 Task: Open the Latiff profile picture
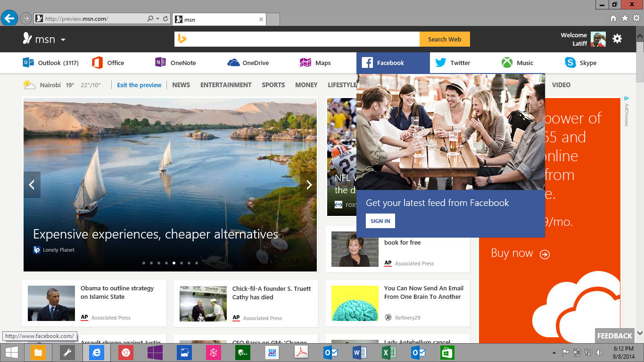598,39
